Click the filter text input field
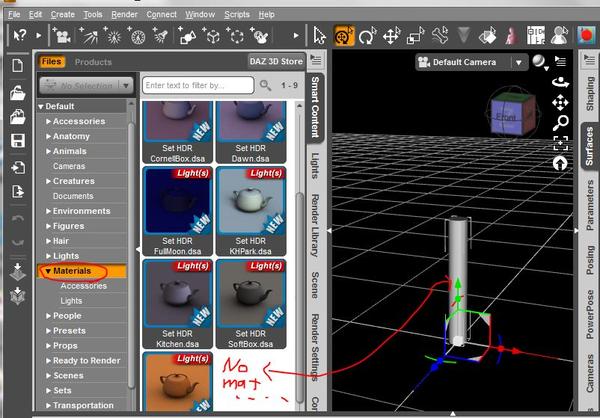The width and height of the screenshot is (600, 418). click(x=198, y=85)
